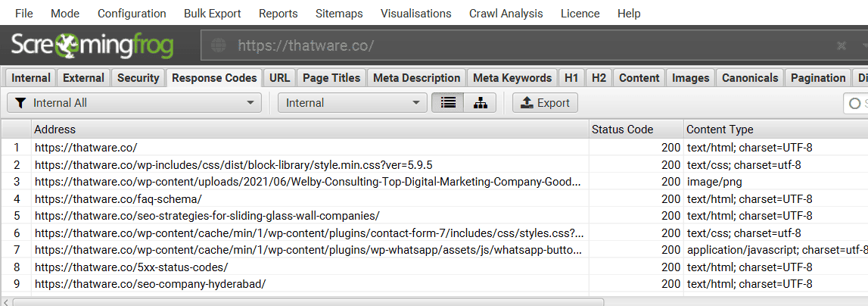The image size is (868, 306).
Task: Select the block-library style.min.css row
Action: tap(310, 164)
